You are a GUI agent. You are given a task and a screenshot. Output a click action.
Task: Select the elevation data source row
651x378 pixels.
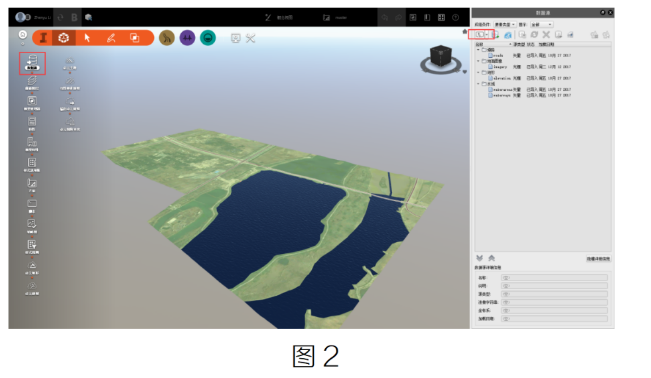530,78
